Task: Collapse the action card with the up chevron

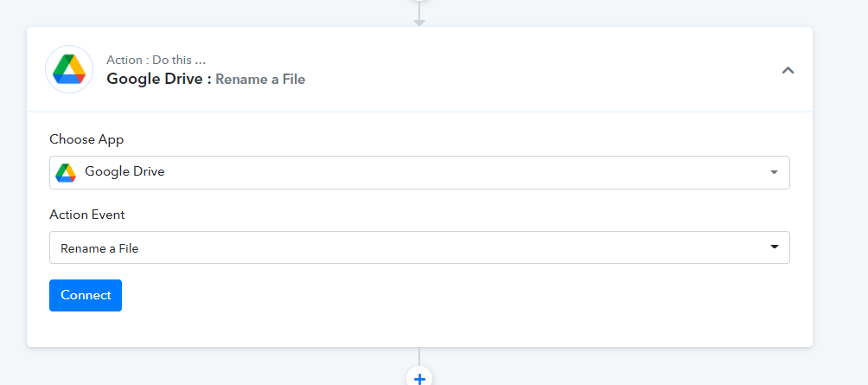Action: 788,70
